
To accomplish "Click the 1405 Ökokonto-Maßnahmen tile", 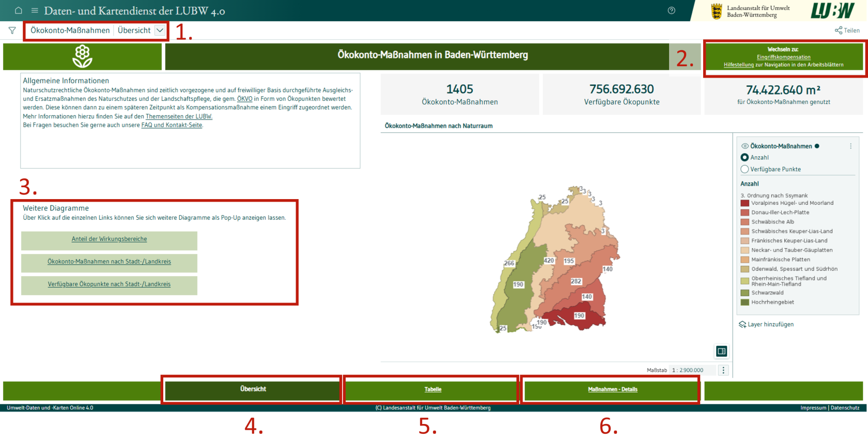I will [460, 94].
